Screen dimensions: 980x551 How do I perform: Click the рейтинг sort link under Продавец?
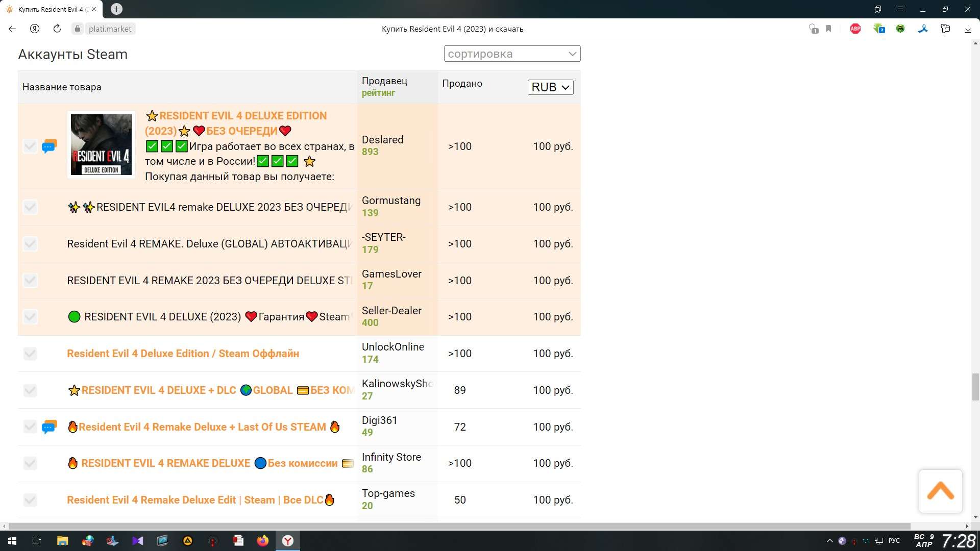tap(378, 93)
